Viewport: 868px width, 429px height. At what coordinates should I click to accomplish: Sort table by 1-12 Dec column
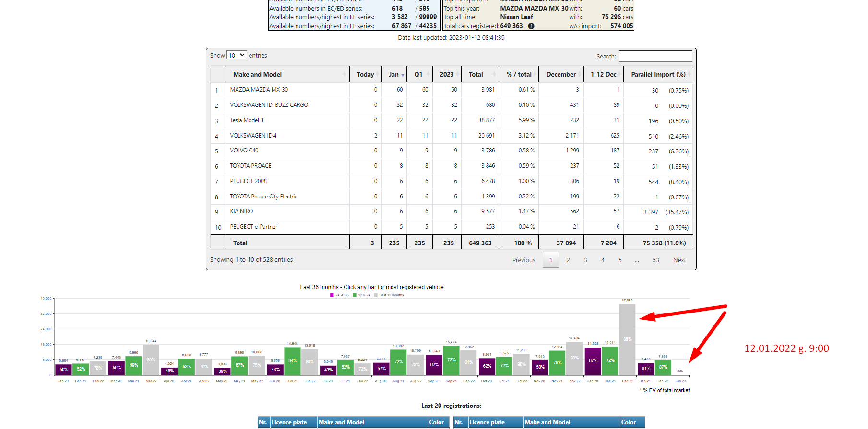coord(604,74)
